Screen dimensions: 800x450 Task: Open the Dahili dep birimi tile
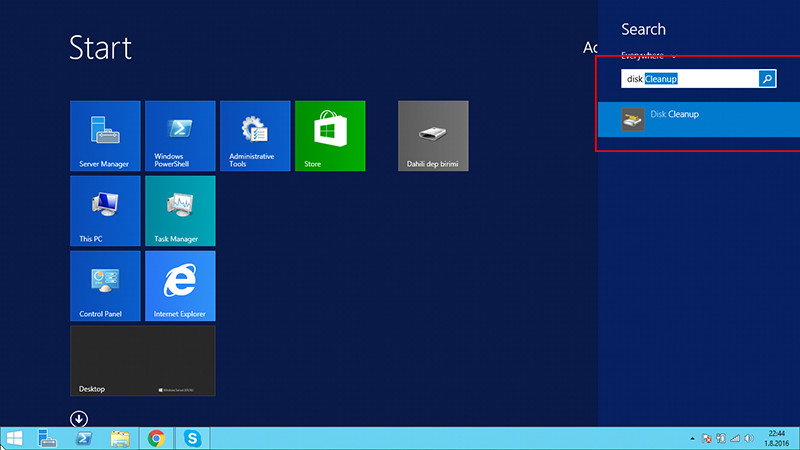pos(433,136)
